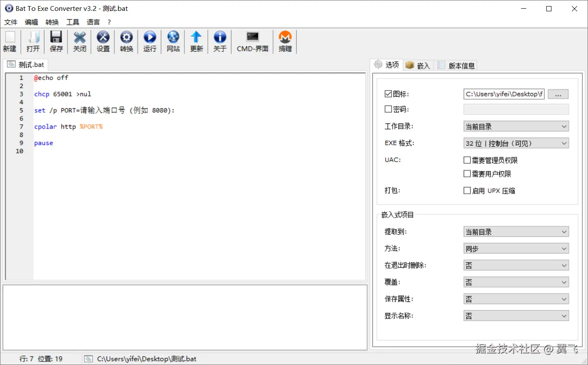Open the 网站 (Website) globe icon
Screen dimensions: 588x365
[x=173, y=42]
